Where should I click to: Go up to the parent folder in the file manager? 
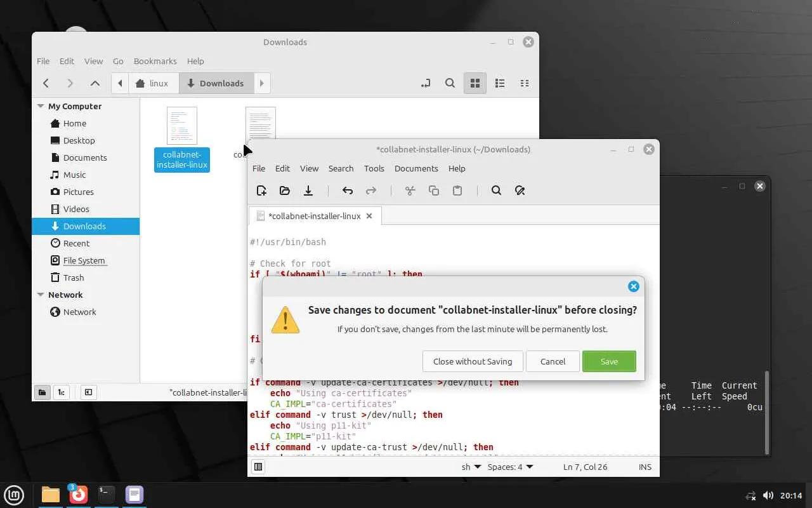95,83
